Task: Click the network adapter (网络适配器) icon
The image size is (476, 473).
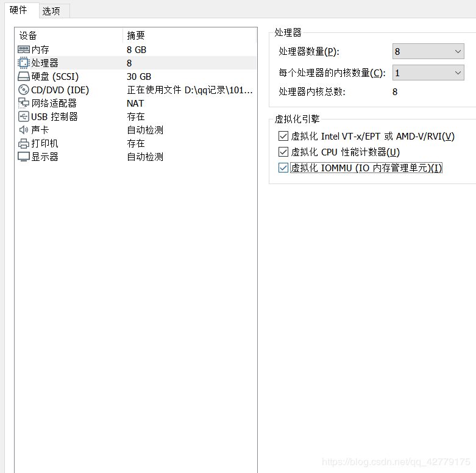Action: click(x=24, y=103)
